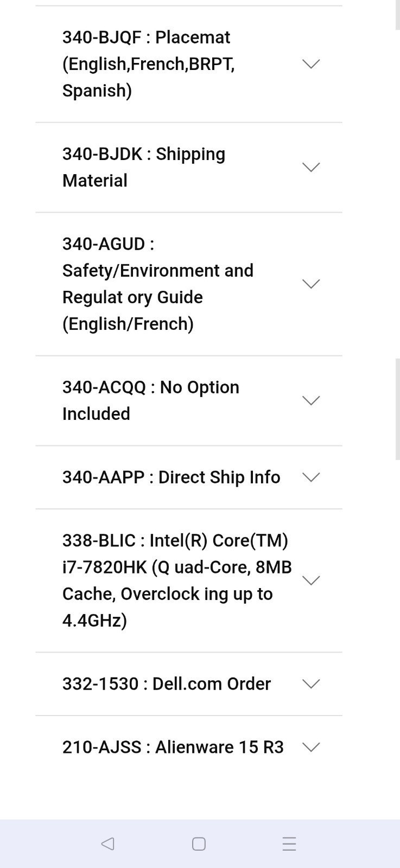Open the 340-BJDK Shipping Material row text
Image resolution: width=400 pixels, height=868 pixels.
coord(144,167)
